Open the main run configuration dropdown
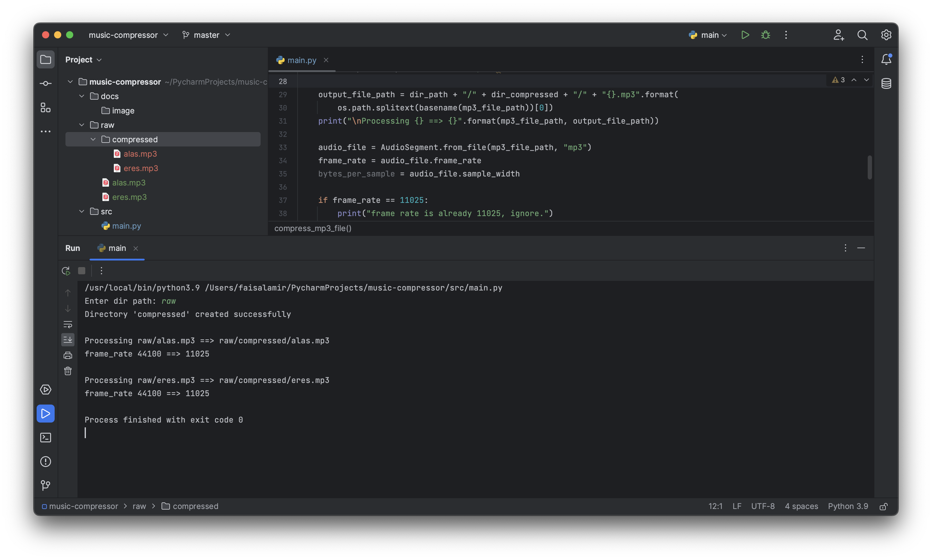This screenshot has width=932, height=560. coord(708,35)
